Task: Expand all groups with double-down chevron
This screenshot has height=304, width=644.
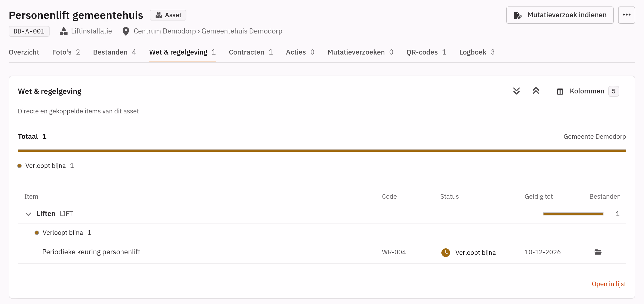Action: (x=516, y=91)
